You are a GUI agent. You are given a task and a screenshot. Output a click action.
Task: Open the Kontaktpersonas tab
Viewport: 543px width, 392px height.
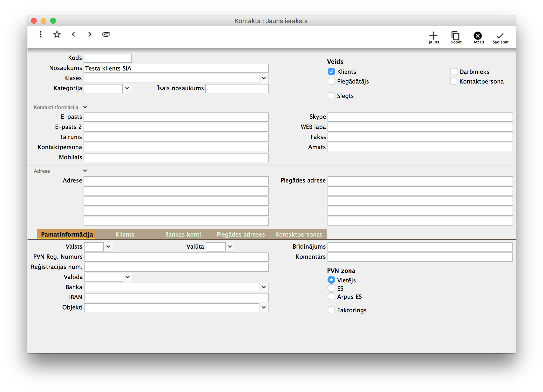(299, 234)
